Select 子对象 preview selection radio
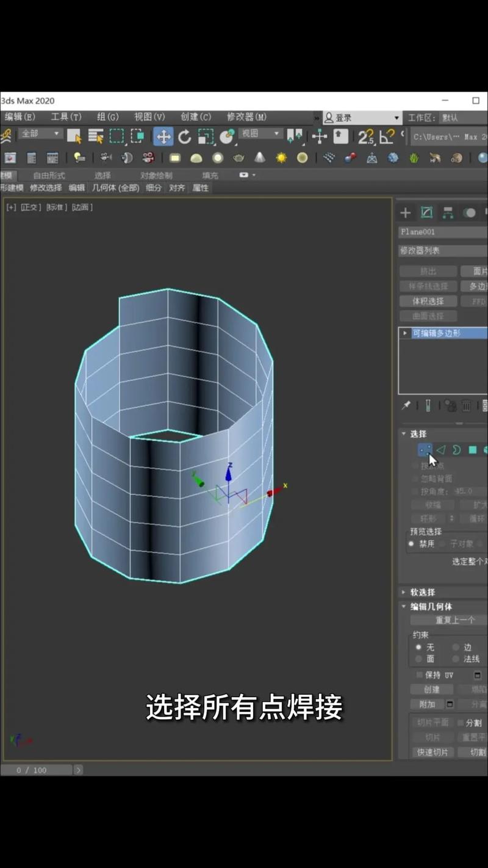The height and width of the screenshot is (868, 488). coord(443,544)
